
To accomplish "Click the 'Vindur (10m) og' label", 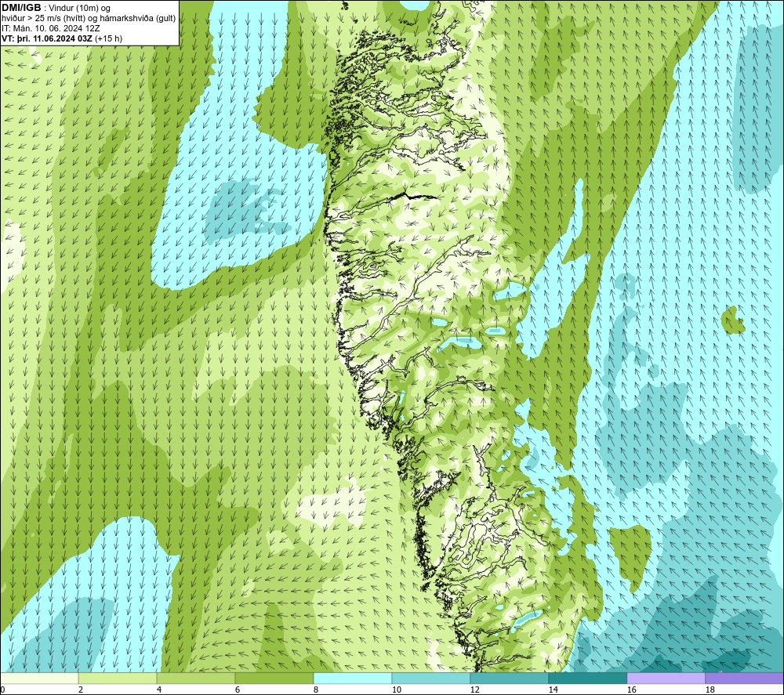I will [x=79, y=8].
